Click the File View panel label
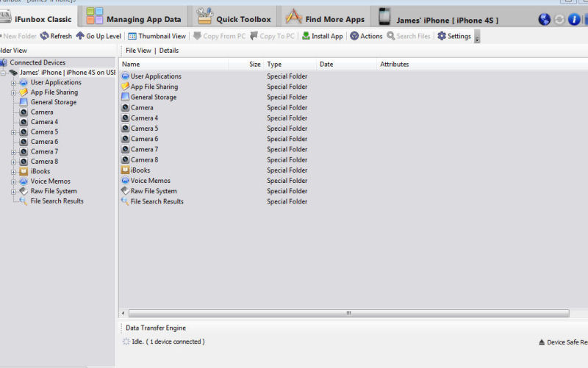Image resolution: width=588 pixels, height=368 pixels. (138, 50)
